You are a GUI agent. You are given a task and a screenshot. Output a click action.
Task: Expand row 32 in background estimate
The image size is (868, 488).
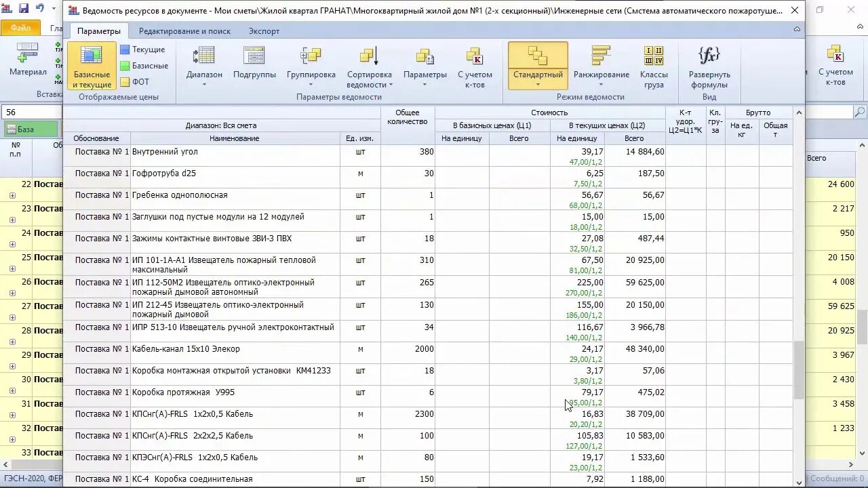(12, 440)
